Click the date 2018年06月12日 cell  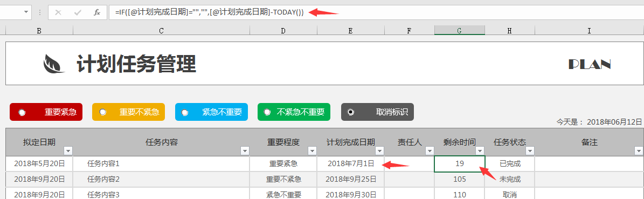coord(614,122)
